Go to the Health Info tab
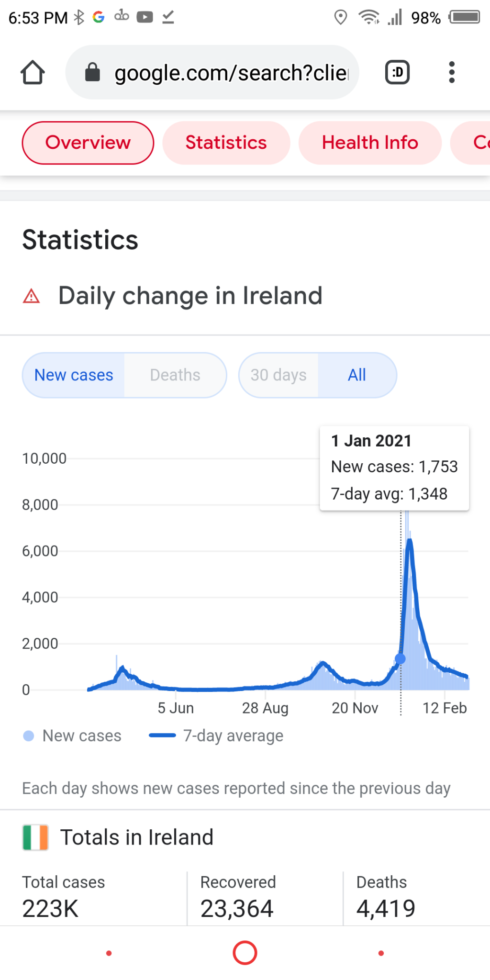The image size is (490, 980). (370, 143)
